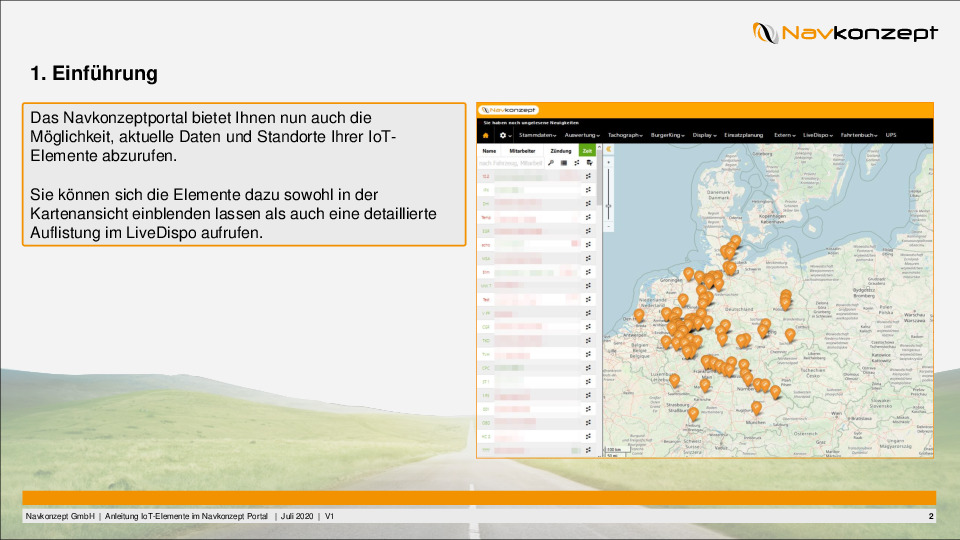Sort list by Mitarbeiter column
960x540 pixels.
coord(522,151)
